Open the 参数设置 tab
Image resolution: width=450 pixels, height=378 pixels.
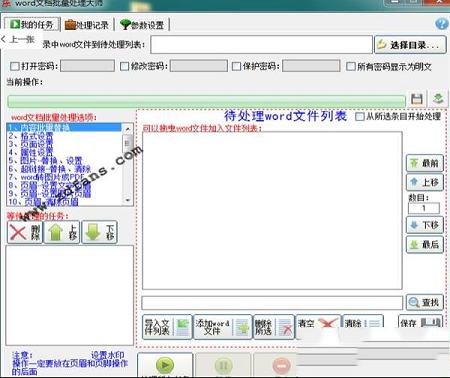[142, 25]
